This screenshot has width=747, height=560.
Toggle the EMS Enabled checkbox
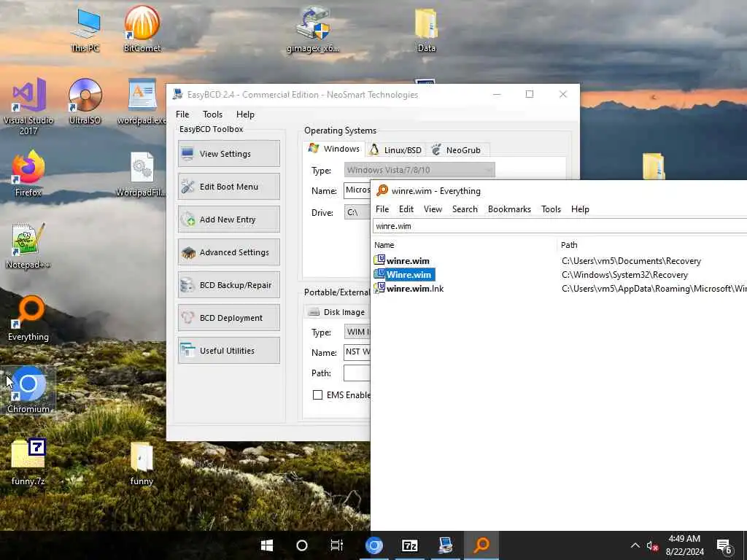tap(317, 394)
